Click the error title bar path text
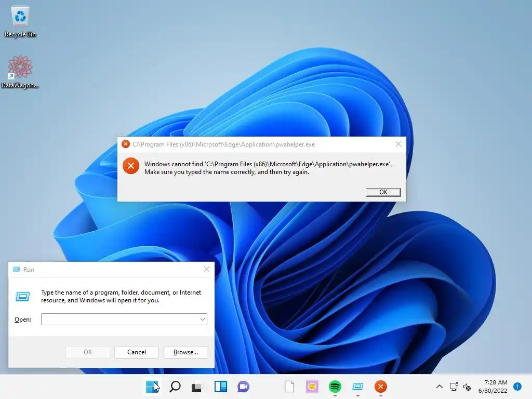This screenshot has height=399, width=532. [x=223, y=144]
